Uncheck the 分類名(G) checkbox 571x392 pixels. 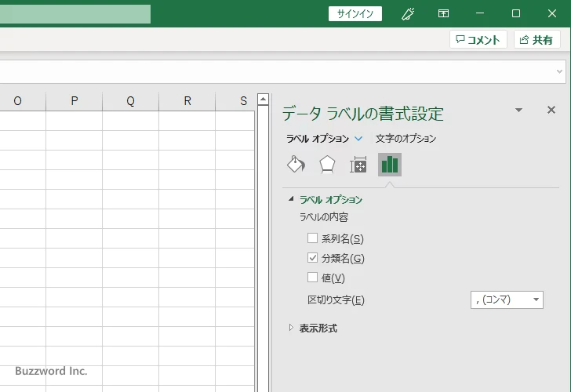pos(312,258)
